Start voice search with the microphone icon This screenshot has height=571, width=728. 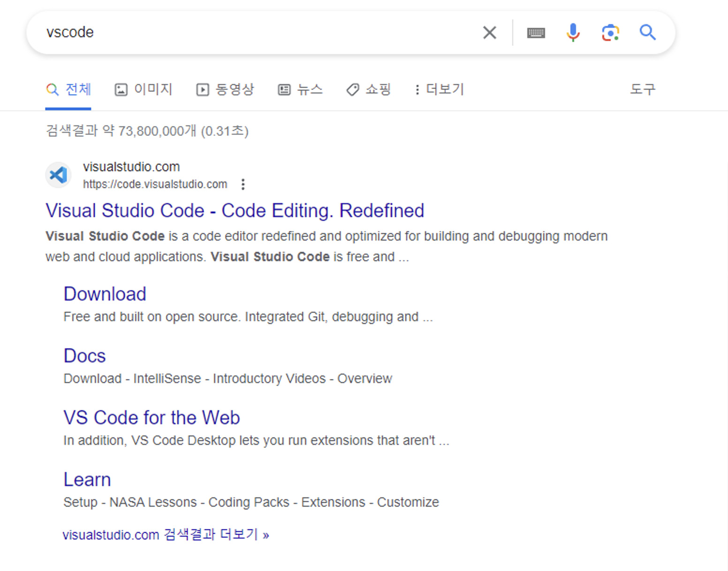[573, 32]
